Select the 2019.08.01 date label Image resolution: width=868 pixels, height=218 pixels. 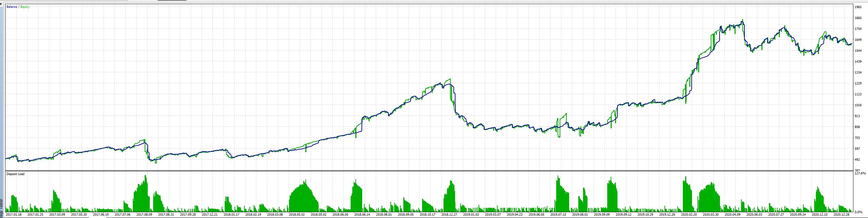(580, 215)
